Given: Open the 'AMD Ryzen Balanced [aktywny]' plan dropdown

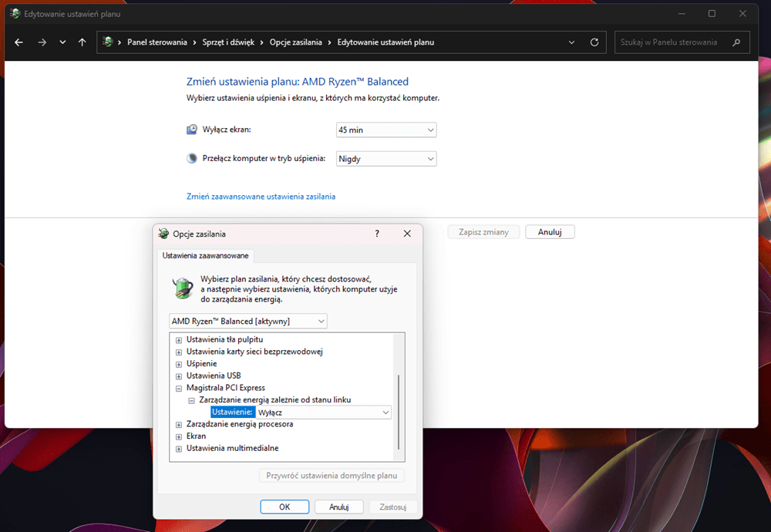Looking at the screenshot, I should coord(247,321).
